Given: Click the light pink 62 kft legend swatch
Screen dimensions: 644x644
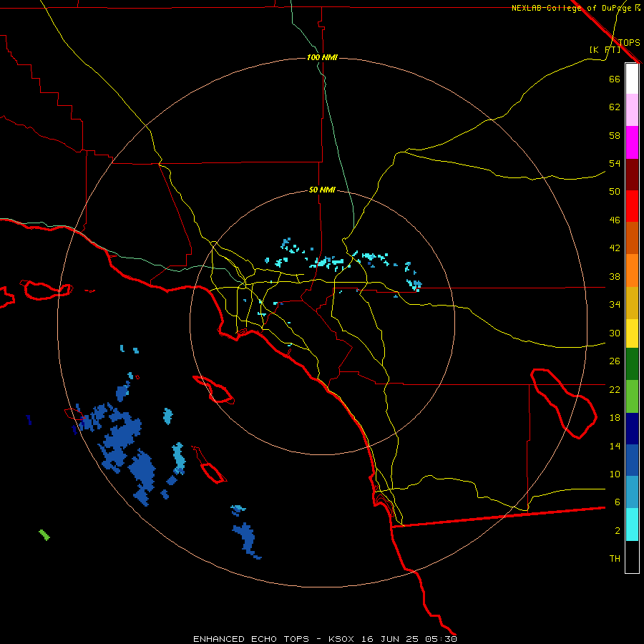Looking at the screenshot, I should coord(632,109).
